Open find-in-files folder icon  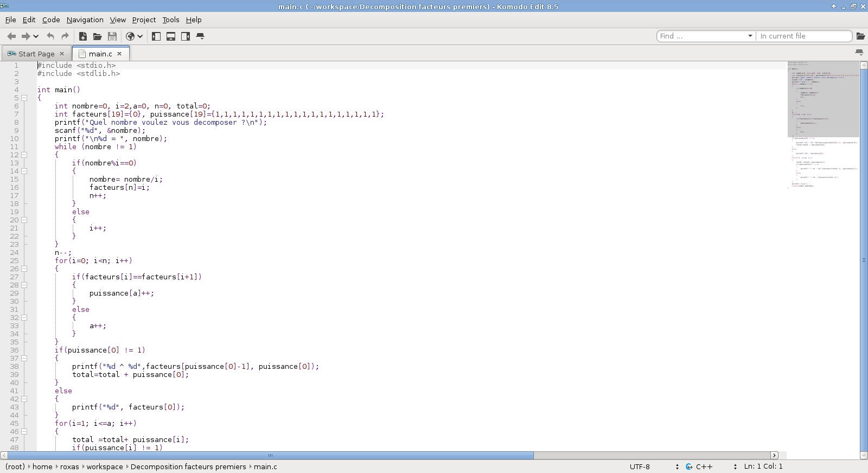pos(860,36)
